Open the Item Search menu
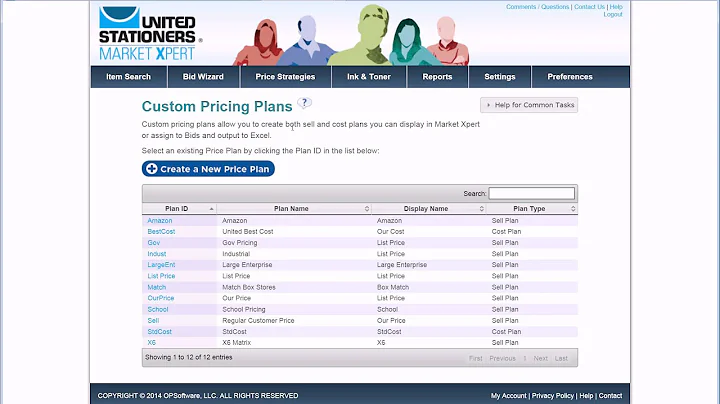The image size is (720, 404). [x=129, y=77]
